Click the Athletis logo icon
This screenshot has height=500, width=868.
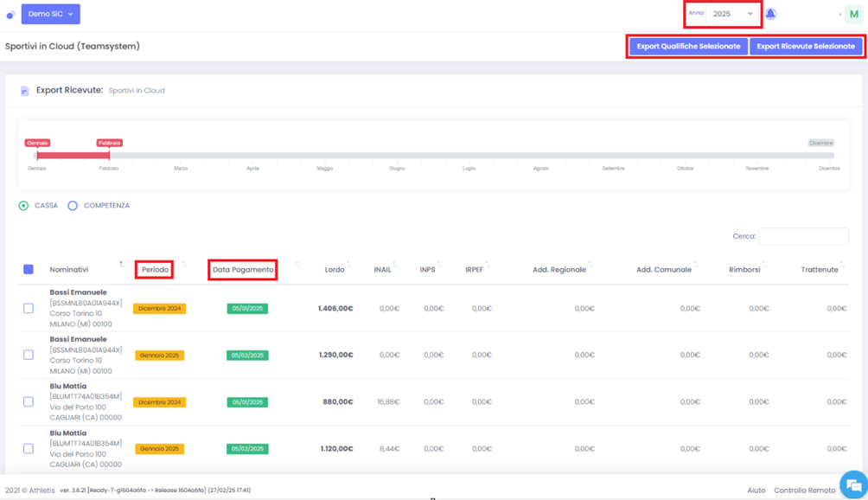pyautogui.click(x=10, y=14)
